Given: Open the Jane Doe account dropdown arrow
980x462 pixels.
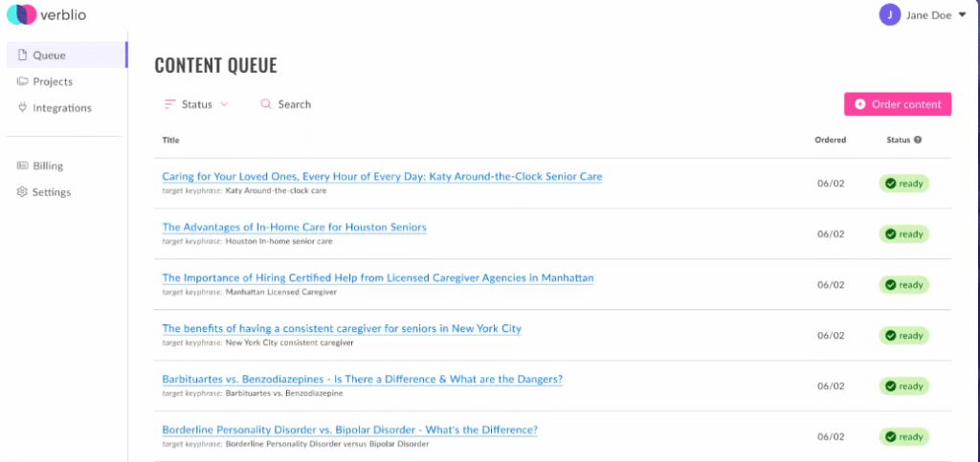Looking at the screenshot, I should tap(962, 15).
